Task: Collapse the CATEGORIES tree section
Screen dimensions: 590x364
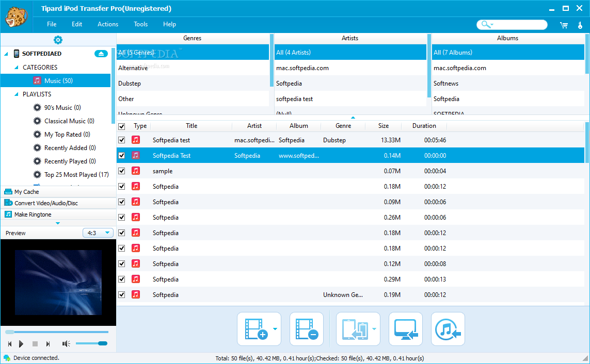Action: coord(16,68)
